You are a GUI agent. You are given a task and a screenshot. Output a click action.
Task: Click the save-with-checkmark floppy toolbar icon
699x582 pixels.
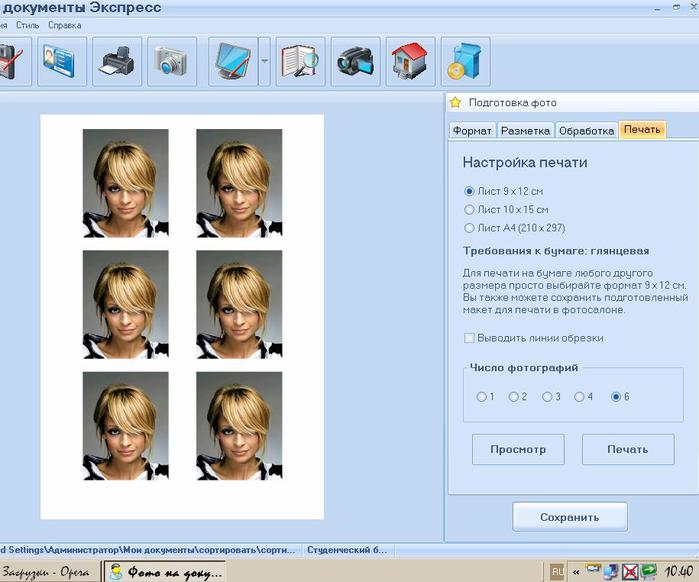click(13, 61)
